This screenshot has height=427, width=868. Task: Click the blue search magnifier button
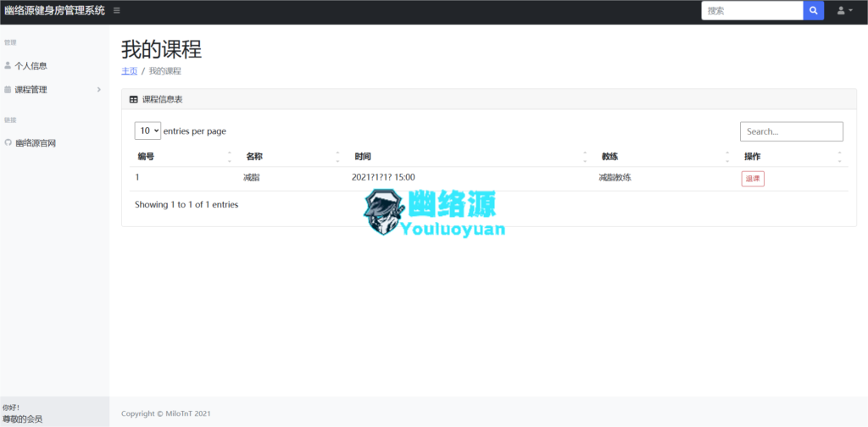pyautogui.click(x=813, y=10)
